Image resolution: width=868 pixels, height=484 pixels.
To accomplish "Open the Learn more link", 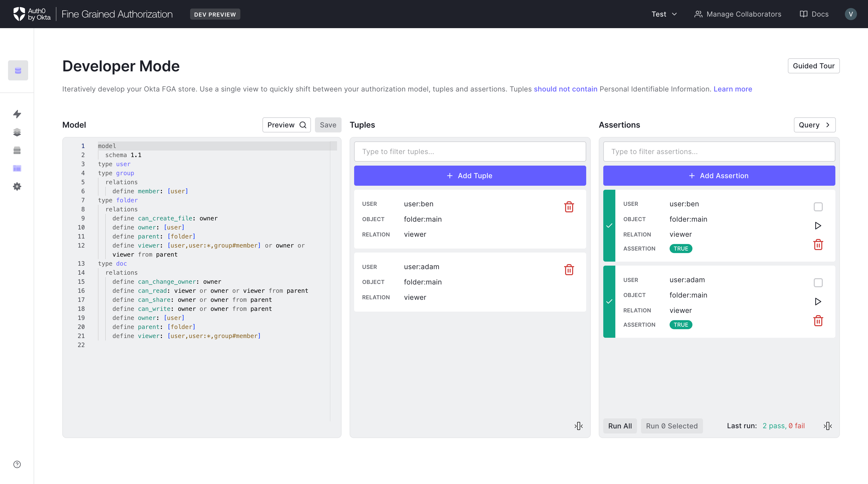I will point(733,89).
